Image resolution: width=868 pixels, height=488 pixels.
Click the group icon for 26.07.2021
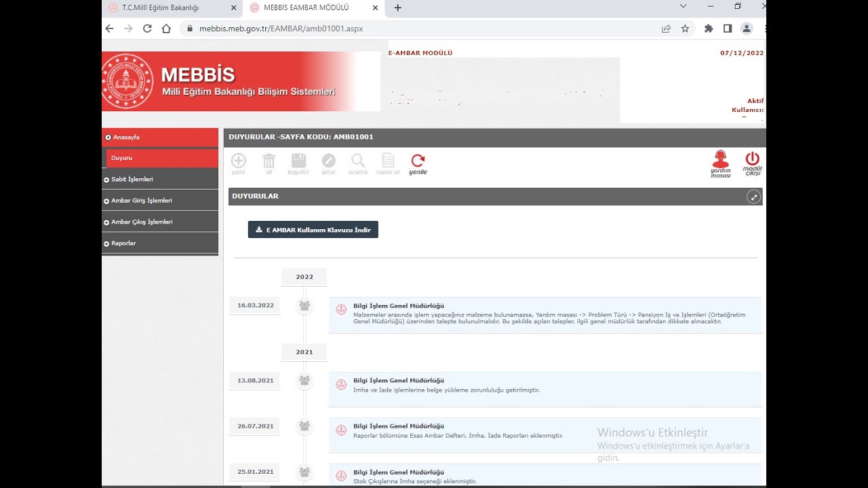pyautogui.click(x=304, y=426)
